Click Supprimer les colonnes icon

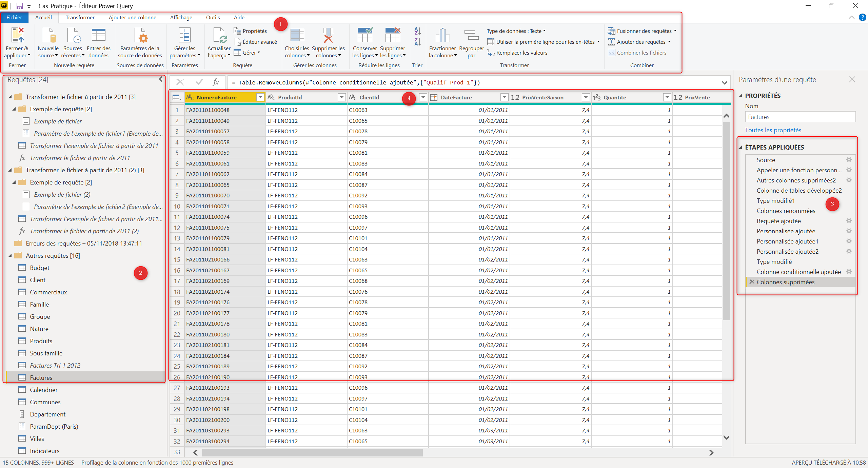[328, 35]
